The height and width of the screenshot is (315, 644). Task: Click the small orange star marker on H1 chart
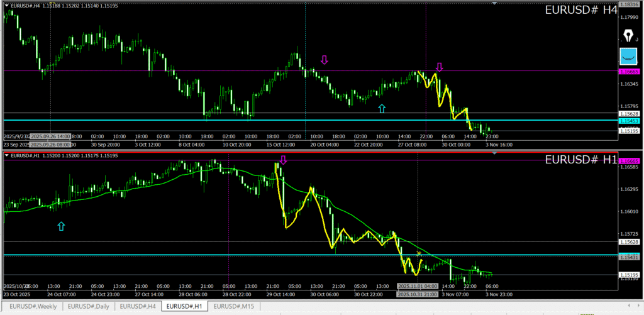coord(419,253)
